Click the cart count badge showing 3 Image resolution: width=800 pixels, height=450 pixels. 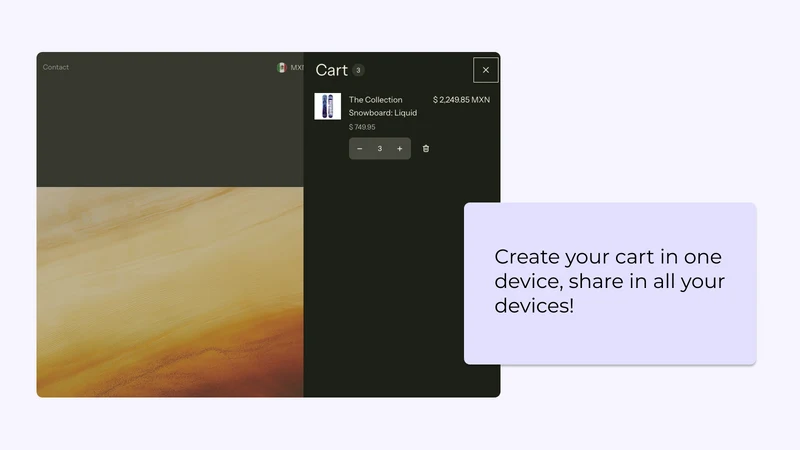tap(358, 70)
